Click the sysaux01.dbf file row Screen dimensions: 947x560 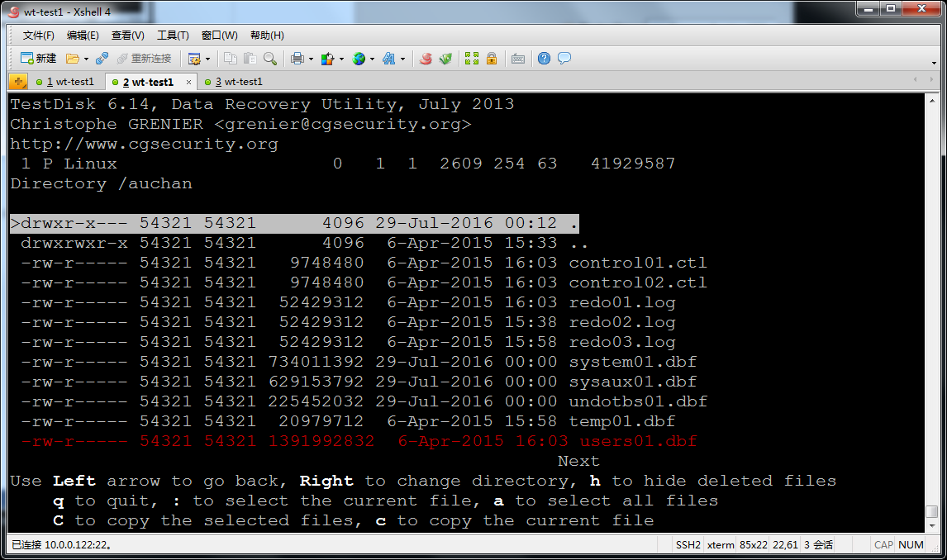point(358,382)
